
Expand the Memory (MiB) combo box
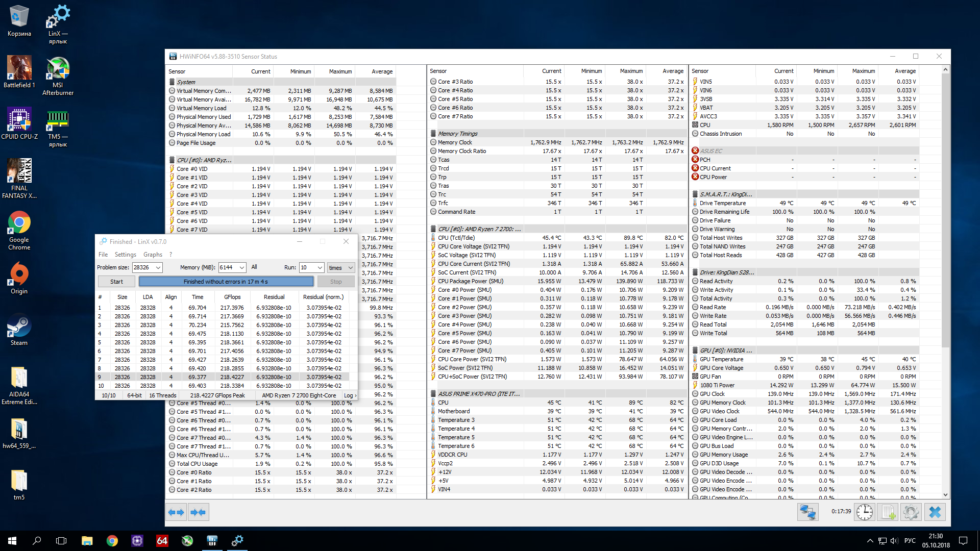(x=242, y=268)
